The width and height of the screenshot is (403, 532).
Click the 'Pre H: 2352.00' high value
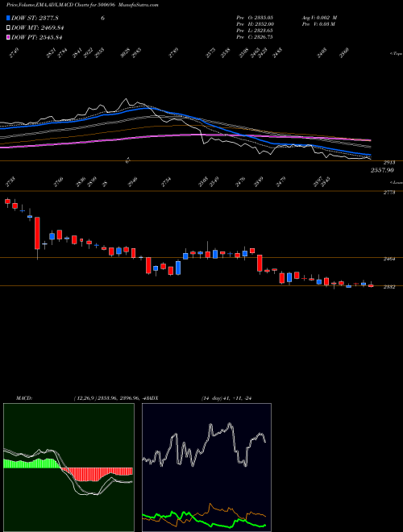tap(255, 24)
